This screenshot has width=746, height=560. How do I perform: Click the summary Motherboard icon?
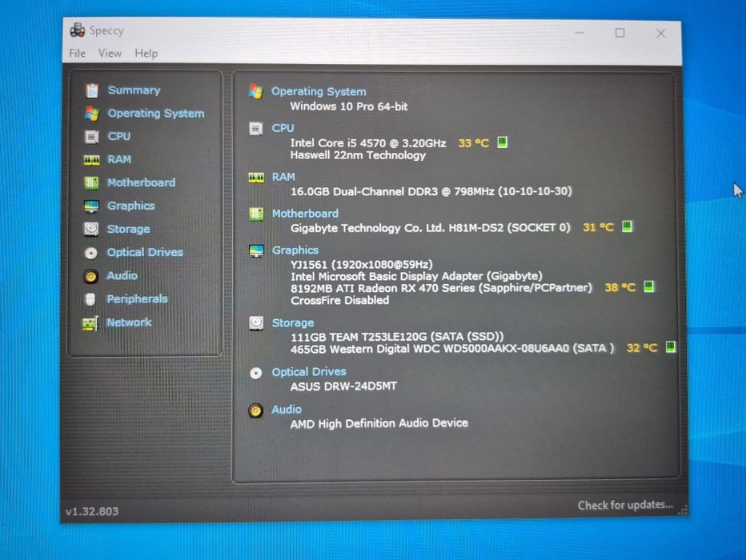256,214
